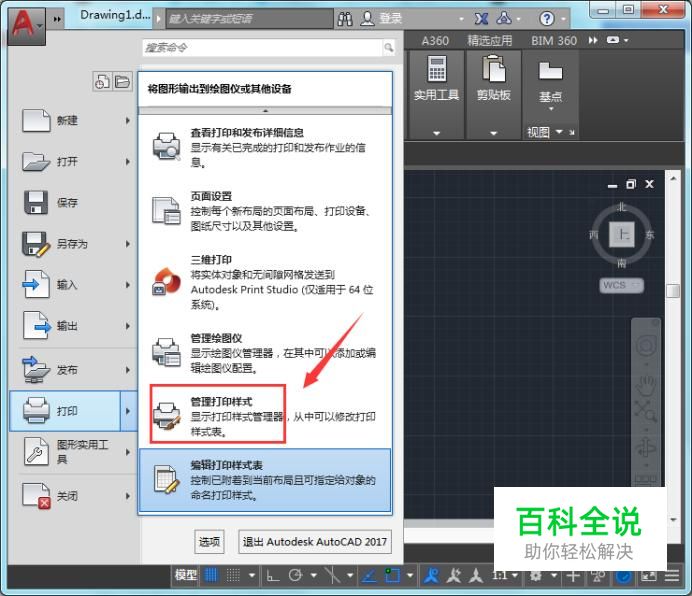Click the annotation monitor plus icon
The width and height of the screenshot is (692, 596).
573,576
